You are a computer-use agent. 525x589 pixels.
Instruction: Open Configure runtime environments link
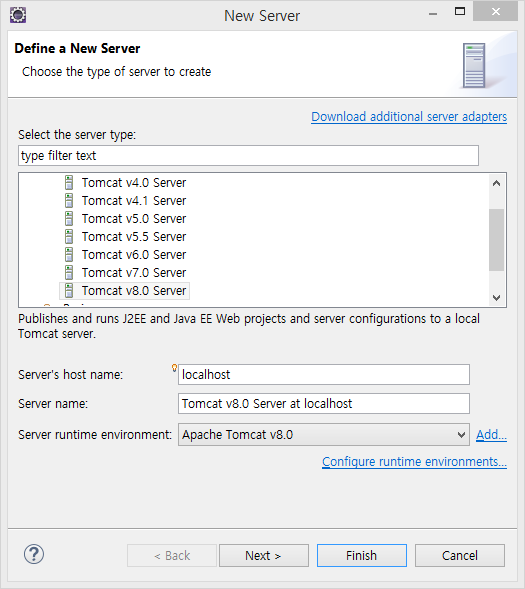(x=414, y=462)
